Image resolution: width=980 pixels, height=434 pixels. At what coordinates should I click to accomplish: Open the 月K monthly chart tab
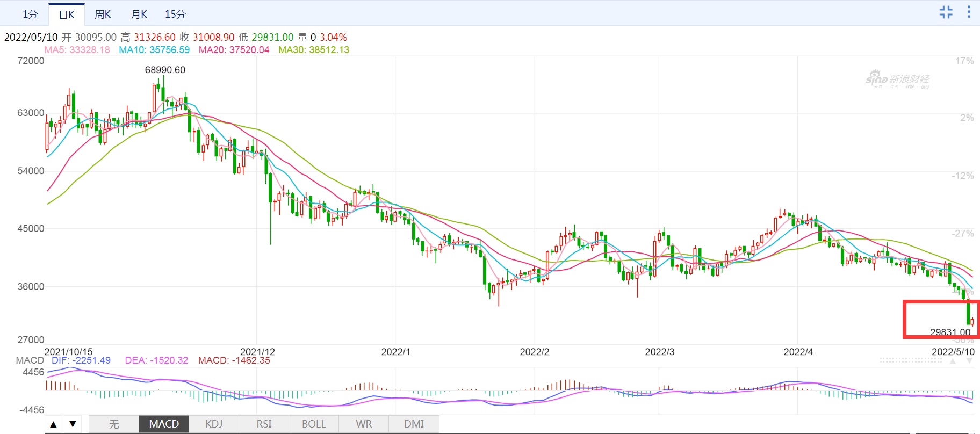tap(139, 15)
